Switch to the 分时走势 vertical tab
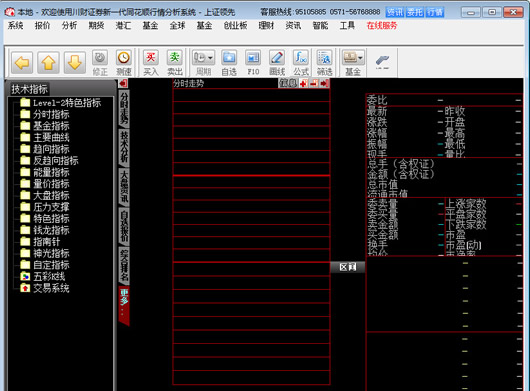 pos(124,108)
